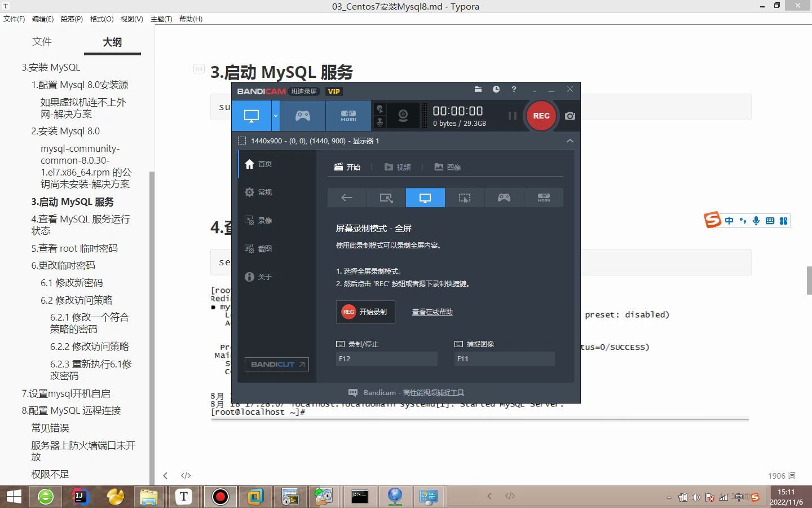Collapse the recording target panel chevron
This screenshot has height=508, width=812.
click(570, 141)
